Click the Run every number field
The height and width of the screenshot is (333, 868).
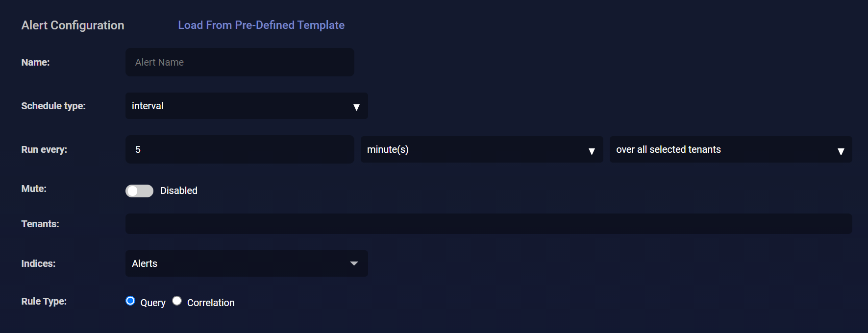(x=240, y=149)
